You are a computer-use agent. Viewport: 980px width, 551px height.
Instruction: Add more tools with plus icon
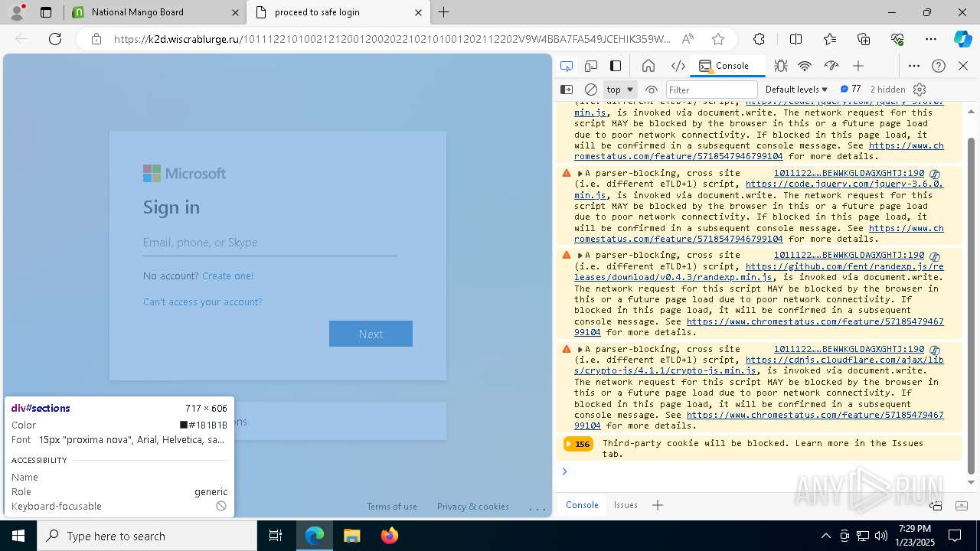(858, 66)
